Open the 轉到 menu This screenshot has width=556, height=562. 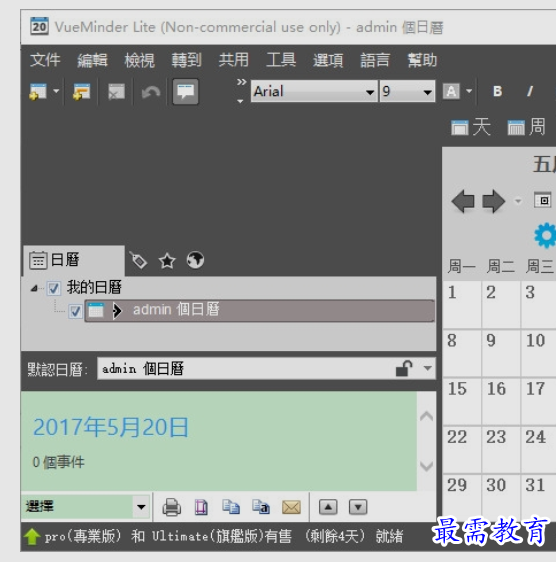coord(187,60)
